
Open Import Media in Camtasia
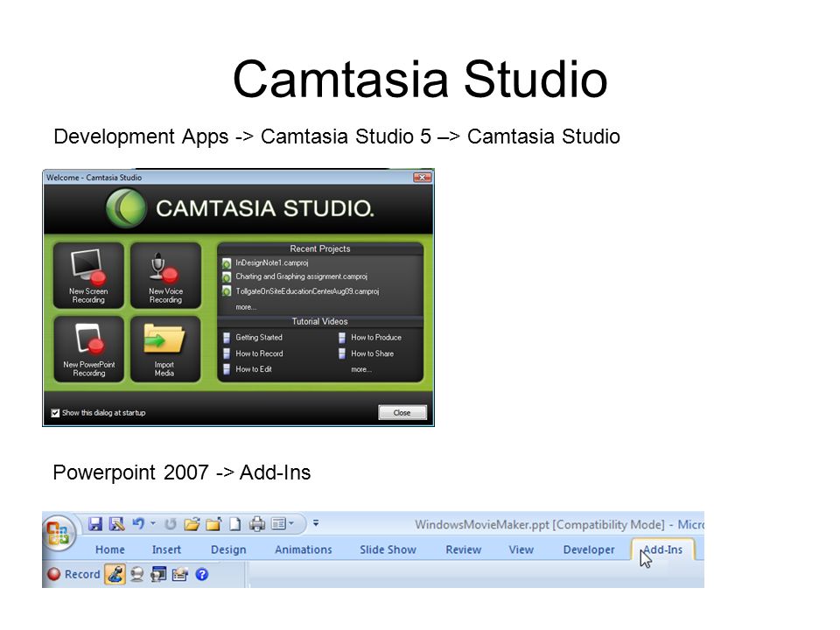[165, 349]
